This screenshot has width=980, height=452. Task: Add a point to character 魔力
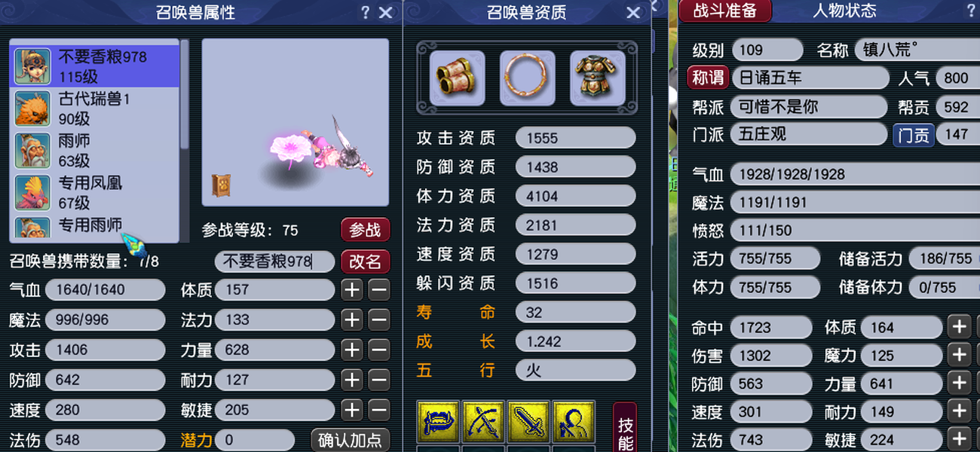click(959, 355)
